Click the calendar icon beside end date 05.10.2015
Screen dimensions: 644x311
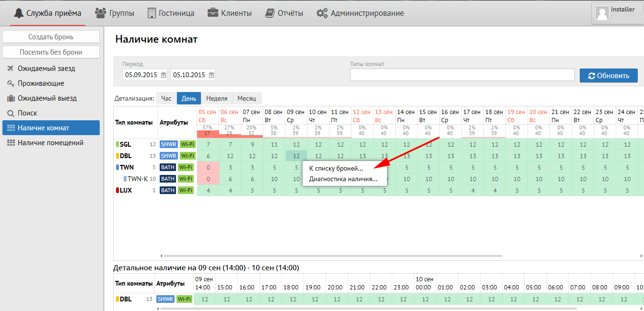pyautogui.click(x=211, y=75)
